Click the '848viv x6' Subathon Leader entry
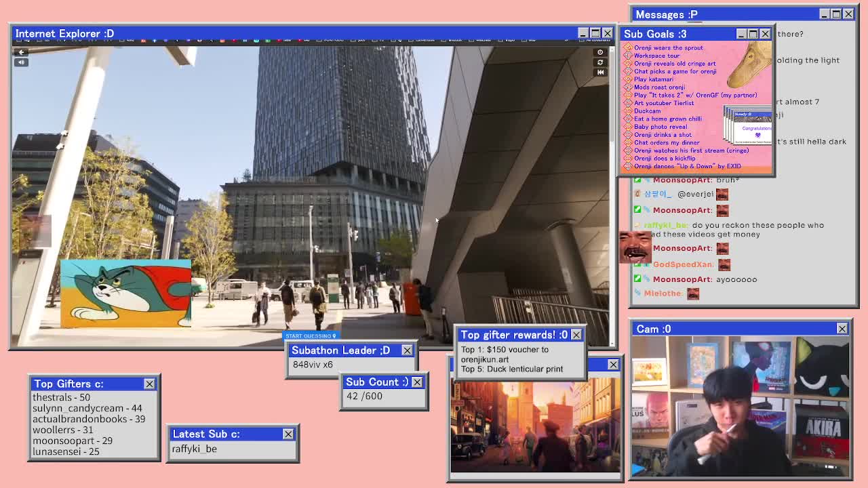The height and width of the screenshot is (488, 868). coord(313,365)
